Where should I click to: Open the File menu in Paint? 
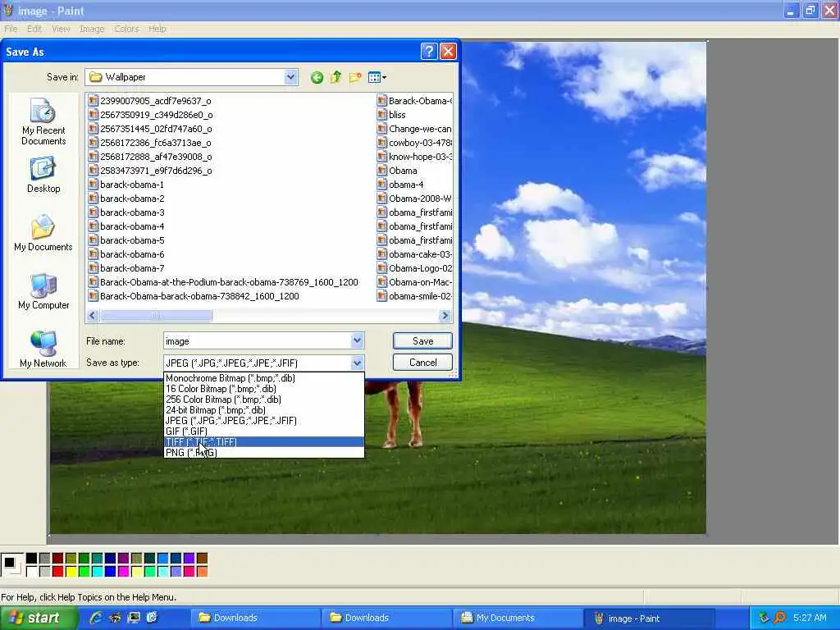click(x=11, y=29)
